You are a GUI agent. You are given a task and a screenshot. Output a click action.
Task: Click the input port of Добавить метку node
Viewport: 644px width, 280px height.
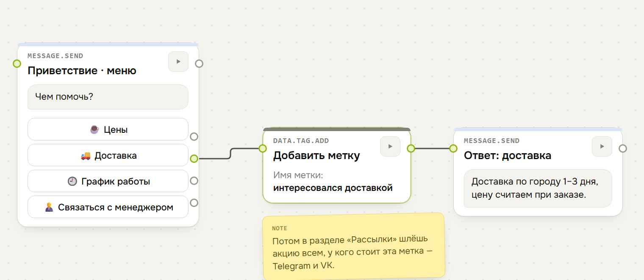(x=263, y=148)
